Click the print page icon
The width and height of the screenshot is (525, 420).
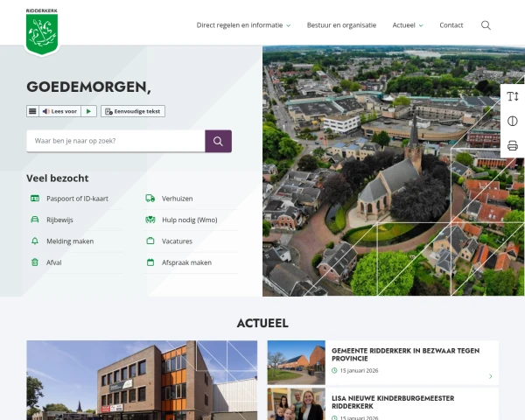click(512, 146)
